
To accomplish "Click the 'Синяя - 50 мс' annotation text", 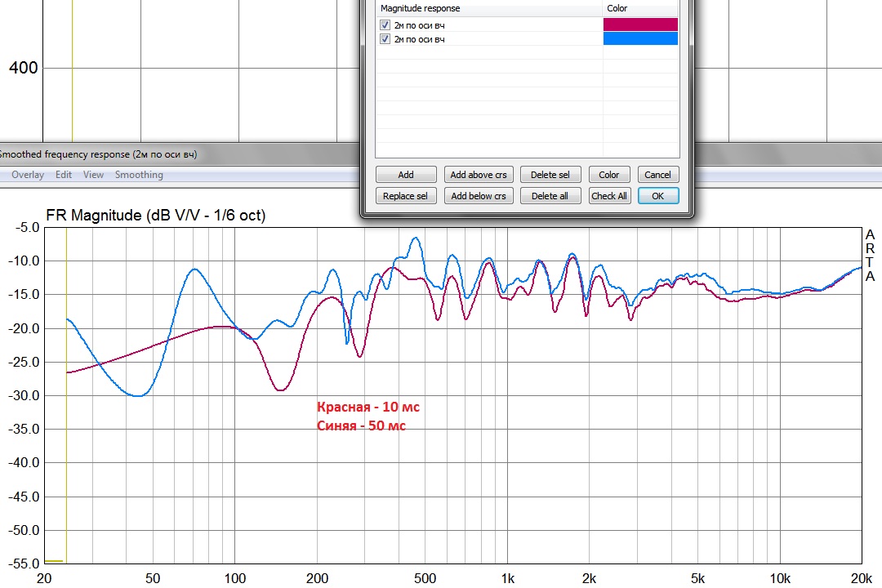I will [361, 425].
